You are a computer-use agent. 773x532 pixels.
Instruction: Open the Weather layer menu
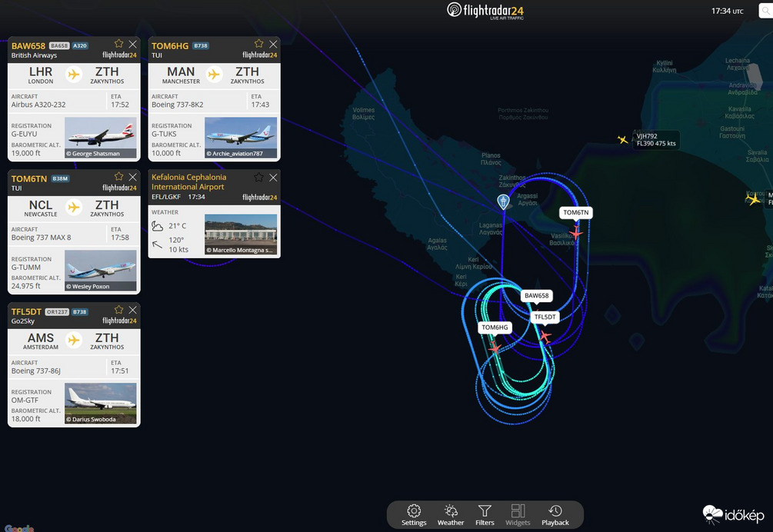point(451,514)
